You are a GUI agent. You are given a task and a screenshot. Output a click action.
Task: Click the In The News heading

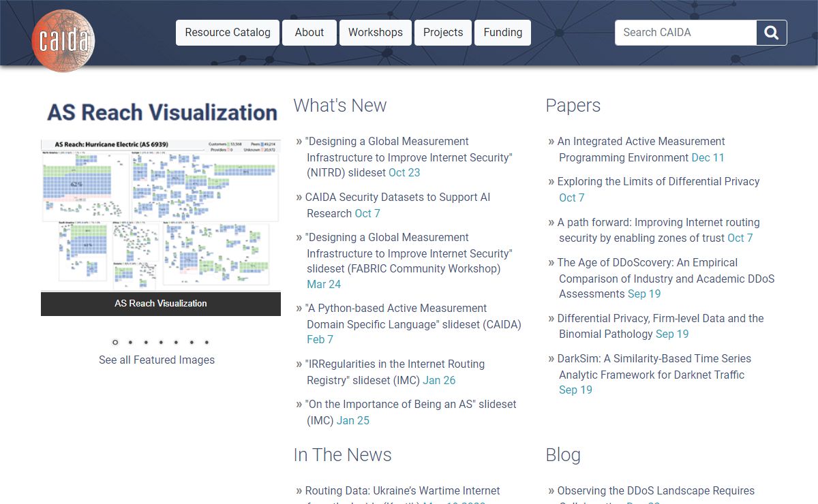click(343, 455)
